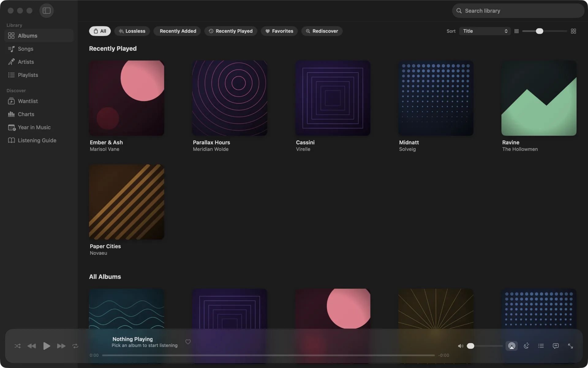Seek on the playback progress bar
This screenshot has height=368, width=588.
[x=268, y=355]
